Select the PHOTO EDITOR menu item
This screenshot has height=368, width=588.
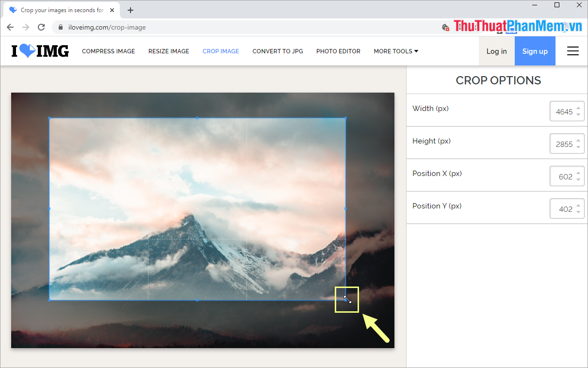point(338,51)
